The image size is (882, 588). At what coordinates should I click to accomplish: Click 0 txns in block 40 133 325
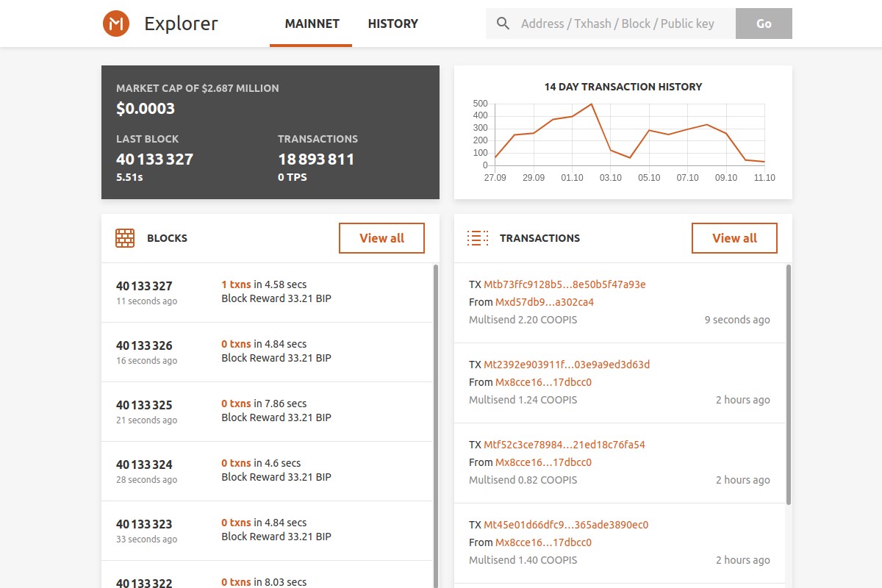point(236,404)
